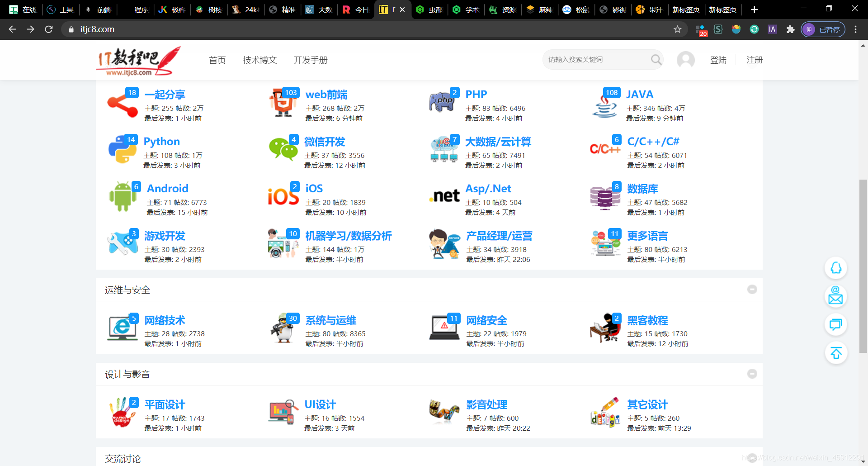Open the 数据库 database forum icon
The height and width of the screenshot is (466, 868).
pyautogui.click(x=605, y=197)
